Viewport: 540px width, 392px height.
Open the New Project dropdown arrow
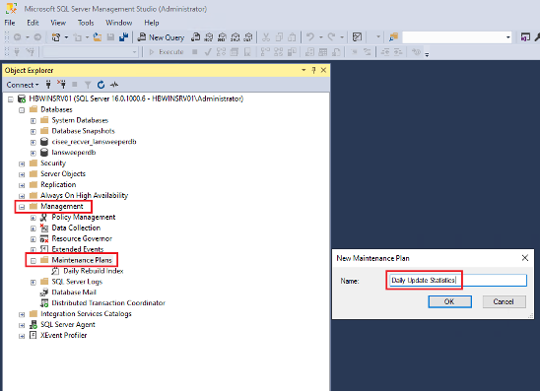[66, 37]
